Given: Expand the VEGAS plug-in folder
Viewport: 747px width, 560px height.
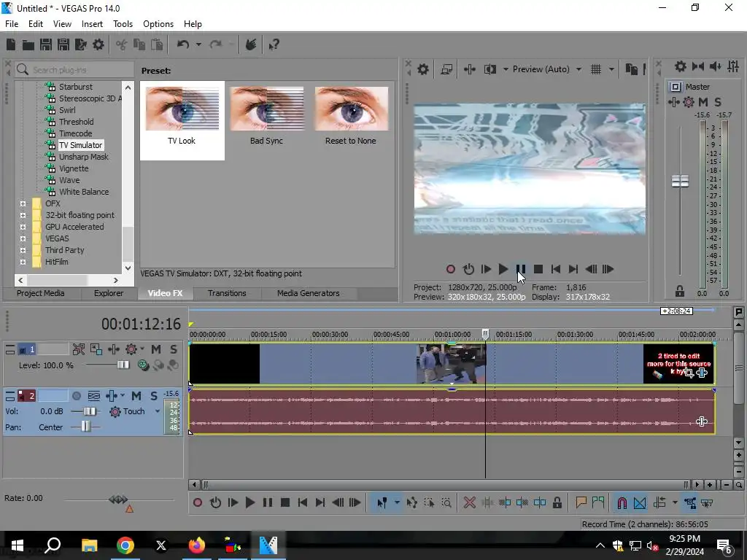Looking at the screenshot, I should click(x=23, y=238).
